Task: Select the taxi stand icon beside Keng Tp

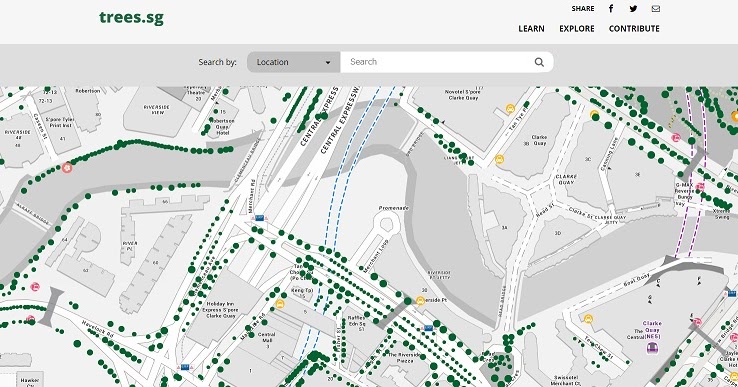Action: click(280, 304)
